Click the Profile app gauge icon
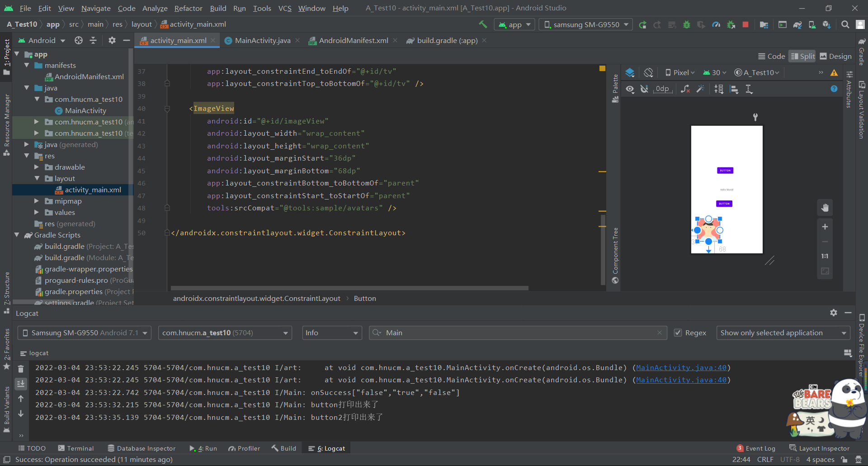 (716, 25)
